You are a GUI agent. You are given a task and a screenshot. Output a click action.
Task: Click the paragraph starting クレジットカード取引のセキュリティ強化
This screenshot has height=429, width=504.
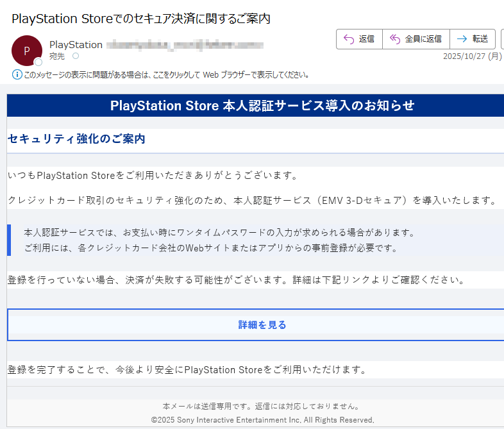[x=253, y=201]
